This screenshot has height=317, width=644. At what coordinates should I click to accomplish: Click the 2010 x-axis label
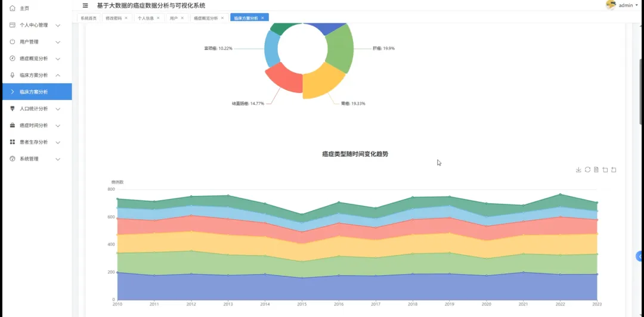[117, 304]
